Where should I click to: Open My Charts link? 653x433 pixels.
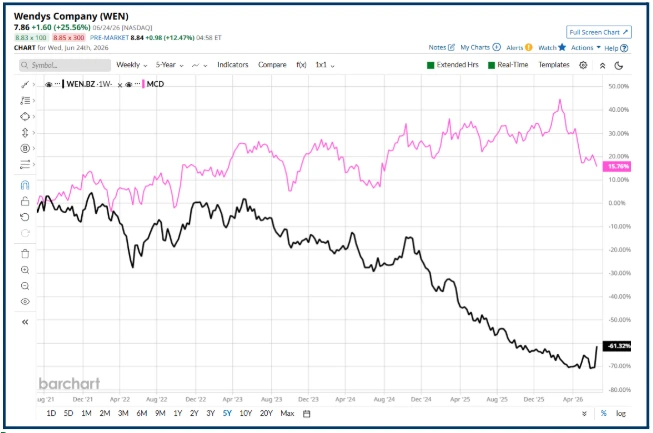click(x=480, y=47)
